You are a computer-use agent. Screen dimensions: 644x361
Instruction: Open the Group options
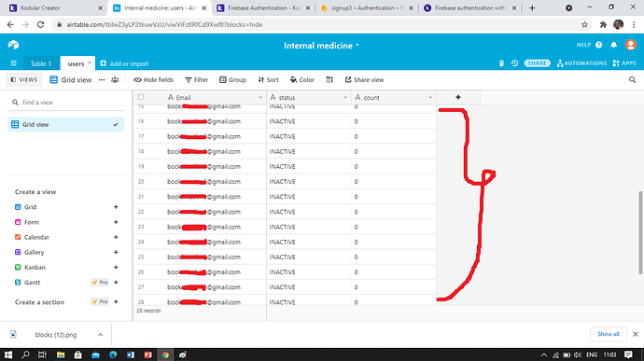[233, 79]
